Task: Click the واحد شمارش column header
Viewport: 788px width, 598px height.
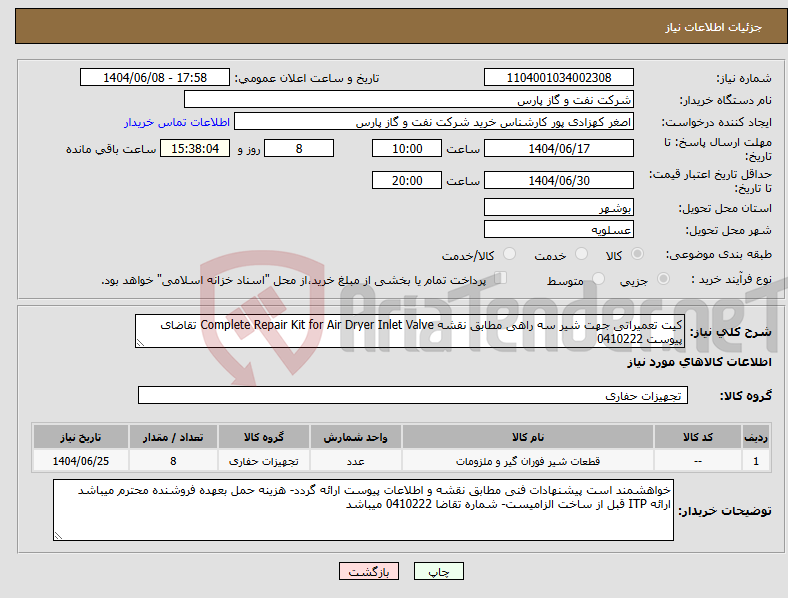Action: point(355,437)
